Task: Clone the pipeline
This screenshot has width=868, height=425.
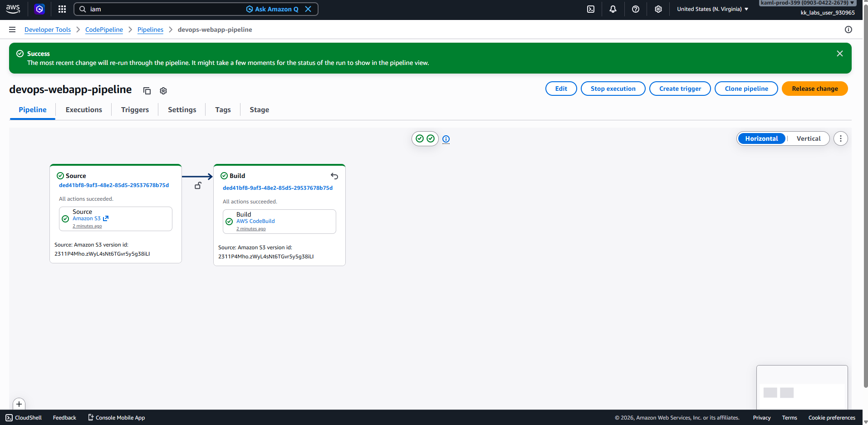Action: pyautogui.click(x=746, y=89)
